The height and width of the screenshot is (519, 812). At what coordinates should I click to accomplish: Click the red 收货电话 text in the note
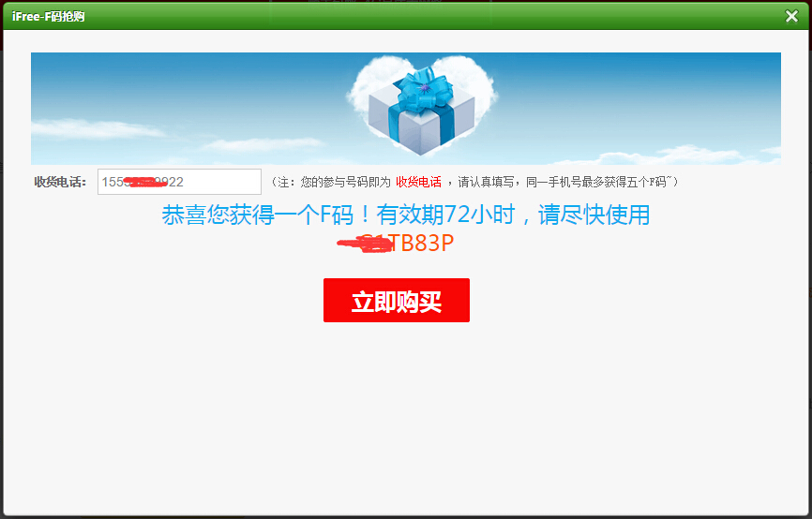418,182
